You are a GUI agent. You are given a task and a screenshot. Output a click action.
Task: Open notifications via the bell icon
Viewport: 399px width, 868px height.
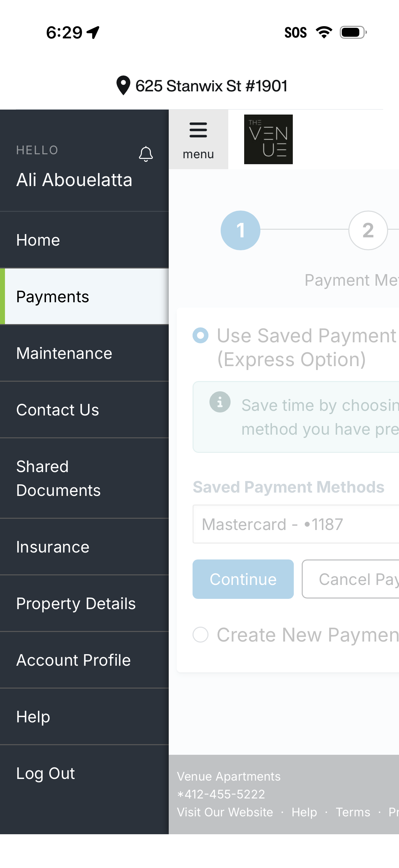point(146,154)
